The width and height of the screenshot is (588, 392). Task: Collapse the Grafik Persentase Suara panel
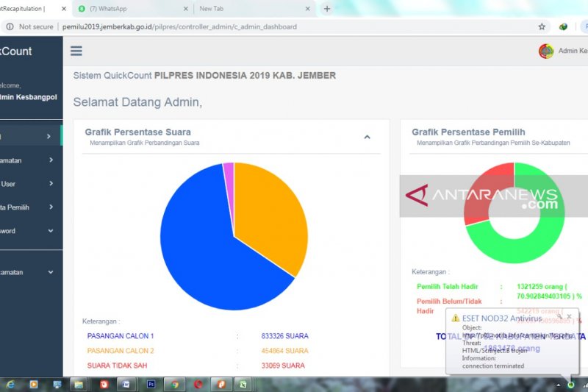[x=367, y=137]
